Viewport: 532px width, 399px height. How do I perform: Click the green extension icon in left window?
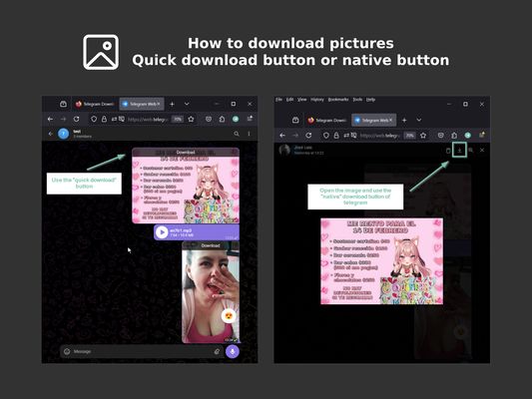tap(236, 119)
